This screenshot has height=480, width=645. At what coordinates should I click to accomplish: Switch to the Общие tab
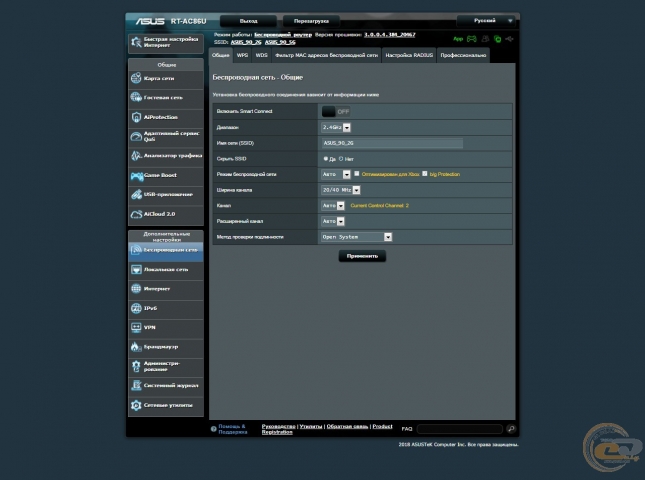pyautogui.click(x=221, y=55)
